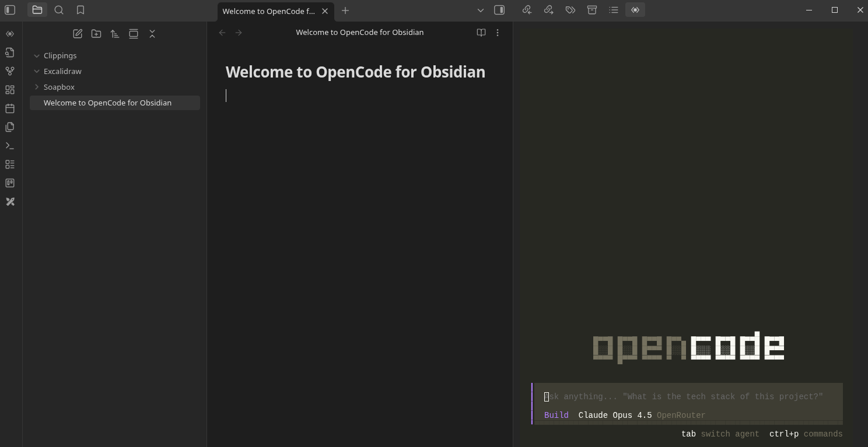
Task: Open tags panel icon
Action: tap(570, 10)
